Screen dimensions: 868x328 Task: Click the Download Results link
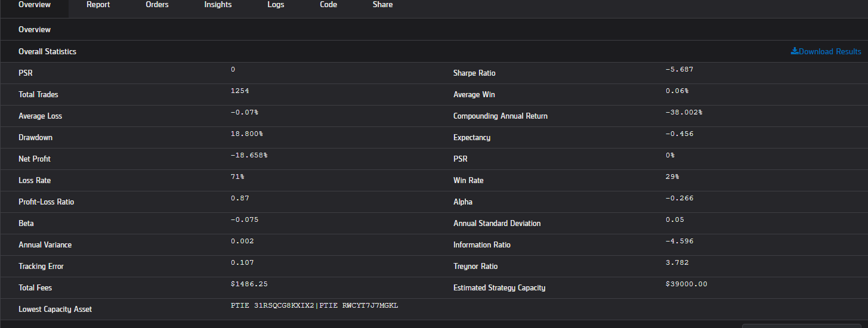(830, 52)
